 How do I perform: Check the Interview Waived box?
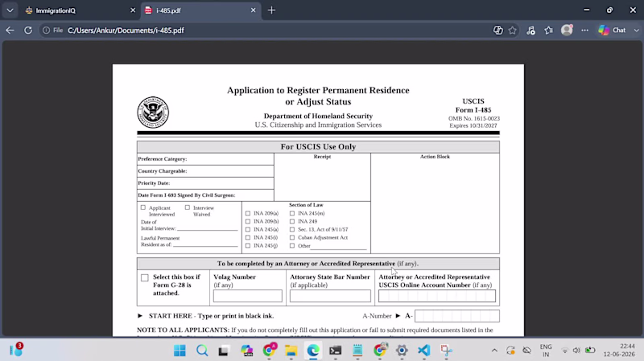(x=188, y=207)
